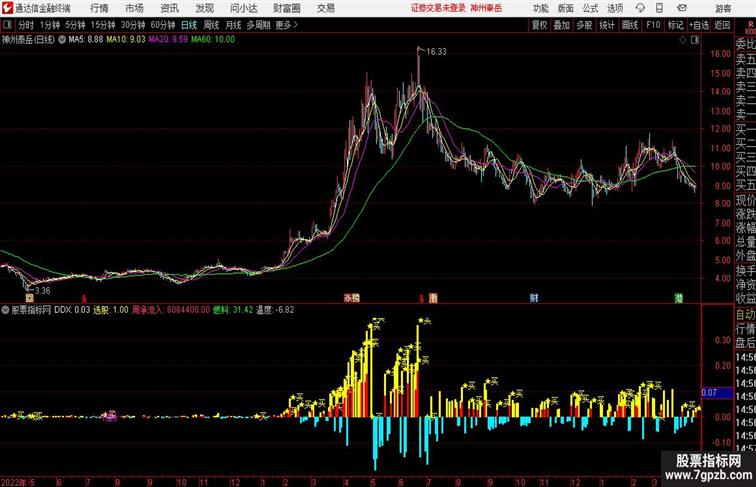This screenshot has height=487, width=756.
Task: Click the diamond icon at chart top-right
Action: [x=683, y=40]
